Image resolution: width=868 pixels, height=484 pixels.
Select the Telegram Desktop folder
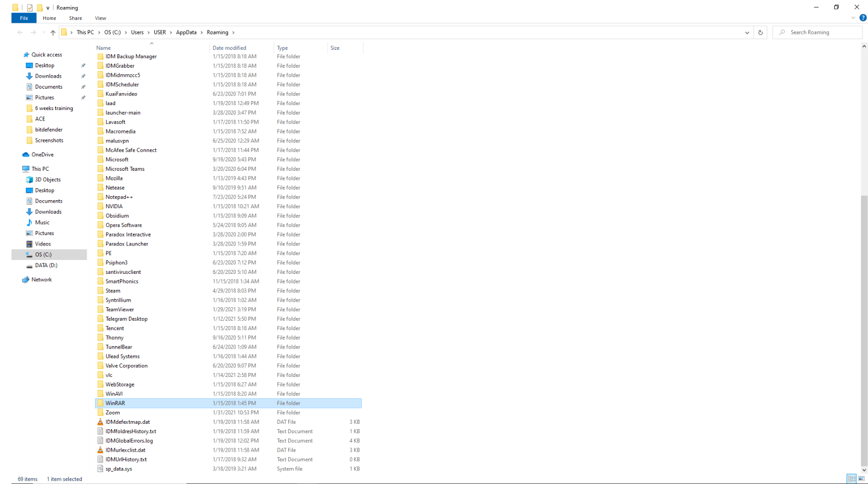[126, 319]
